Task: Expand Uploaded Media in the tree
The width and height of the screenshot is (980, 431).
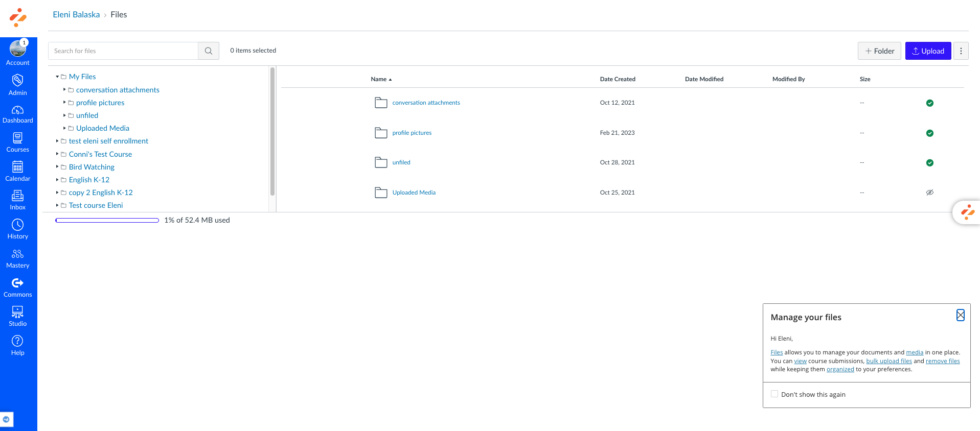Action: point(64,128)
